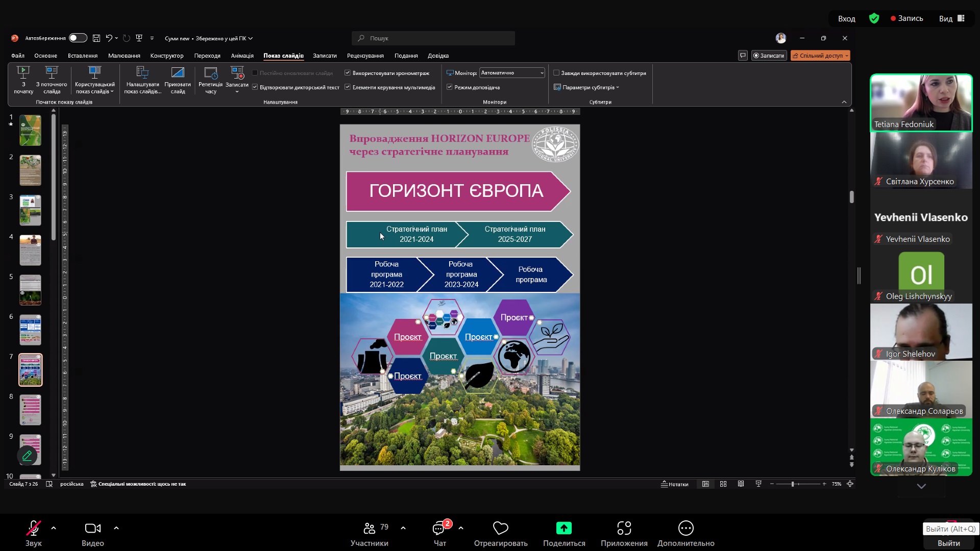Click the present-from-start quick access icon

tap(139, 38)
